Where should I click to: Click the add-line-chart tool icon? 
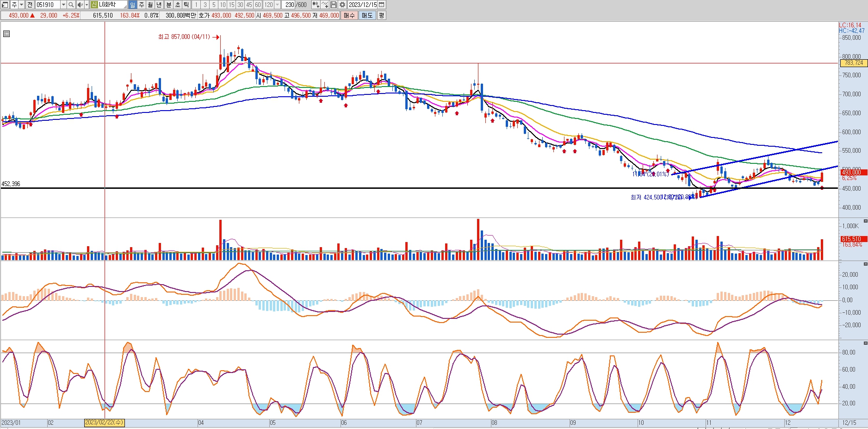tap(325, 5)
